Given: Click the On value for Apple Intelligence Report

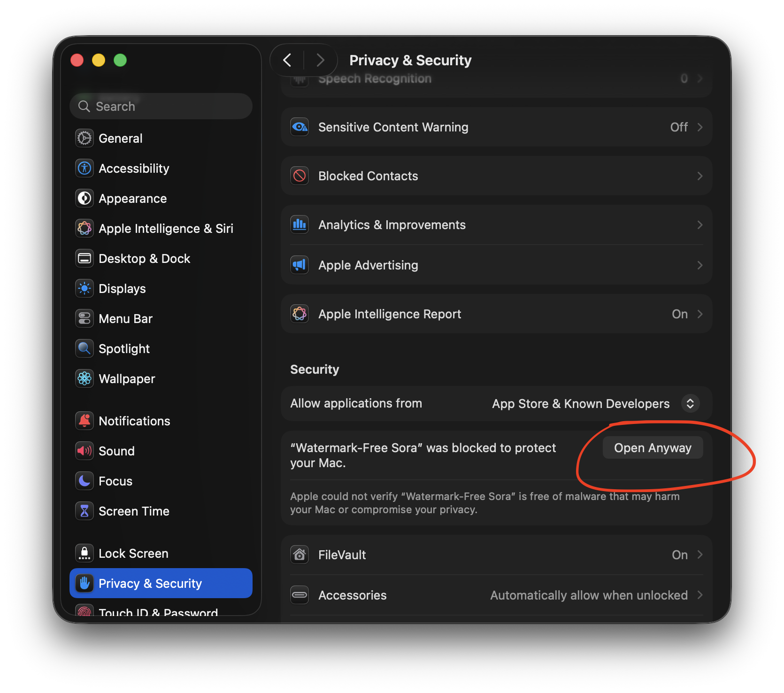Looking at the screenshot, I should [x=680, y=314].
